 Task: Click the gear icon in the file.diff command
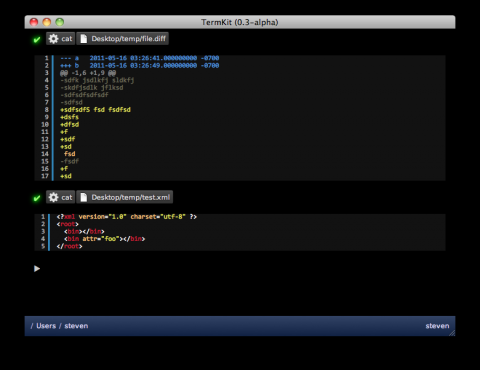coord(53,39)
